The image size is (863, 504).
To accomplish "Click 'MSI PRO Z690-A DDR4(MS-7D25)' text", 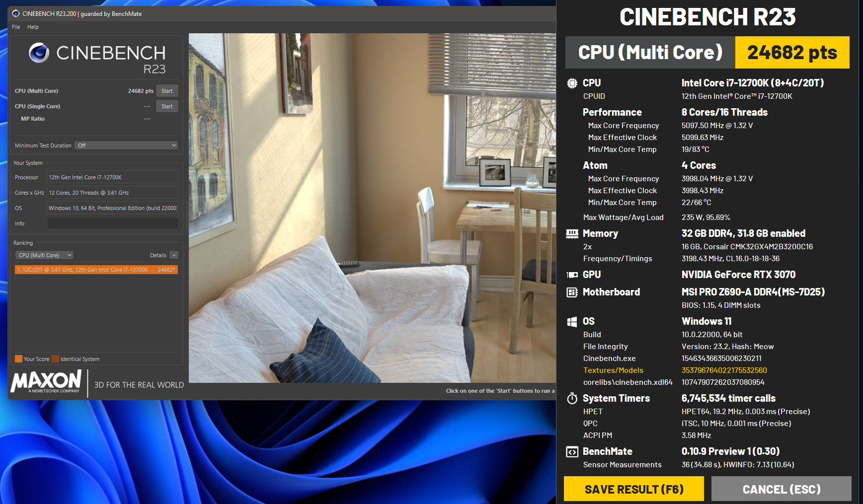I will [x=753, y=292].
